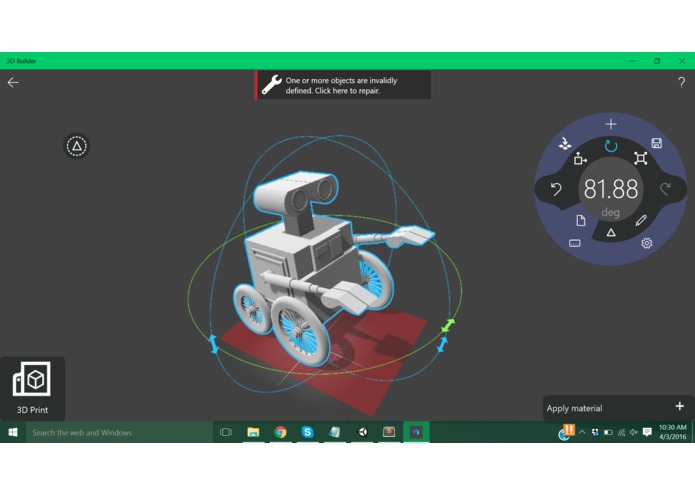Viewport: 695px width, 494px height.
Task: Click the document page icon
Action: click(581, 220)
